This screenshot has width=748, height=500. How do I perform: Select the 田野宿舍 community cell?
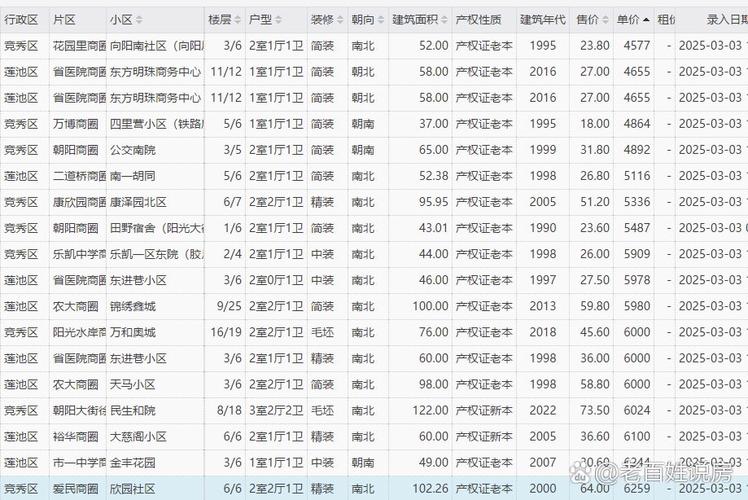coord(157,228)
